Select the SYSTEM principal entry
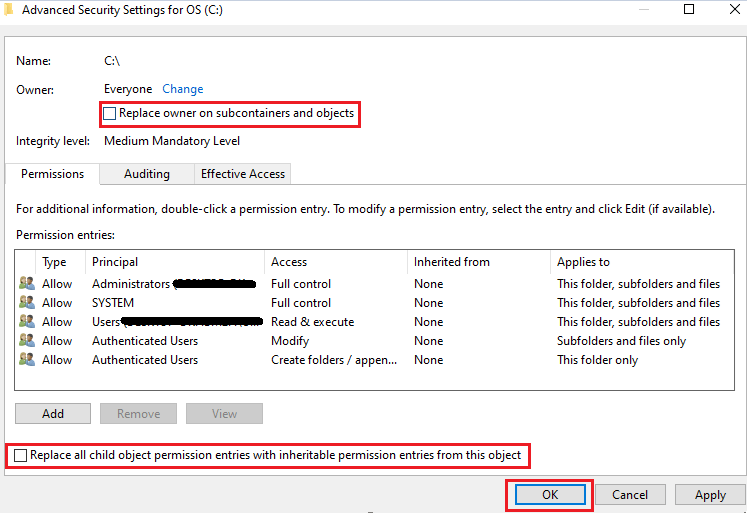 click(374, 303)
